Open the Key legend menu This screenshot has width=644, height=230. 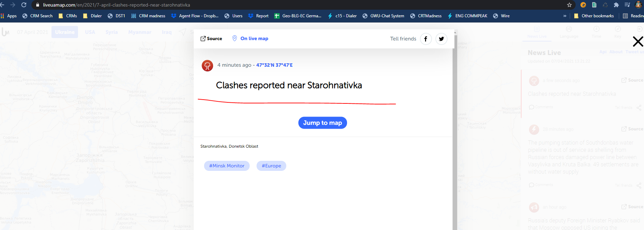[618, 32]
